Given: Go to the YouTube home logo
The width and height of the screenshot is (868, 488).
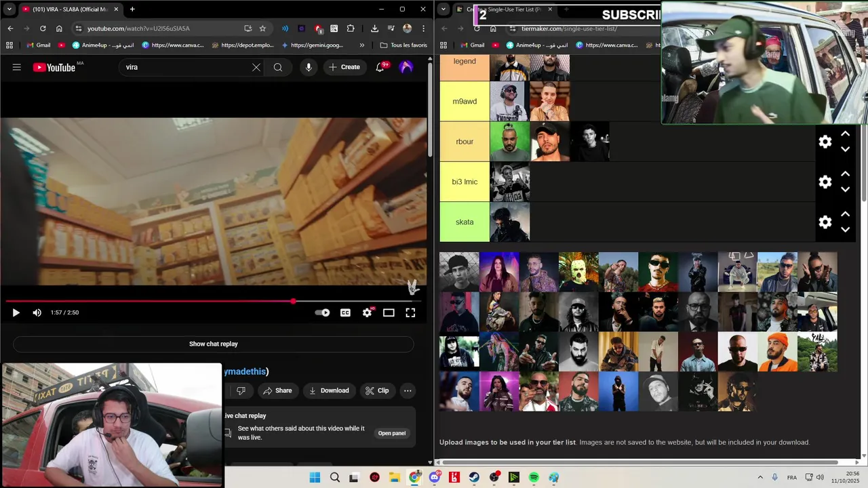Looking at the screenshot, I should click(x=54, y=67).
